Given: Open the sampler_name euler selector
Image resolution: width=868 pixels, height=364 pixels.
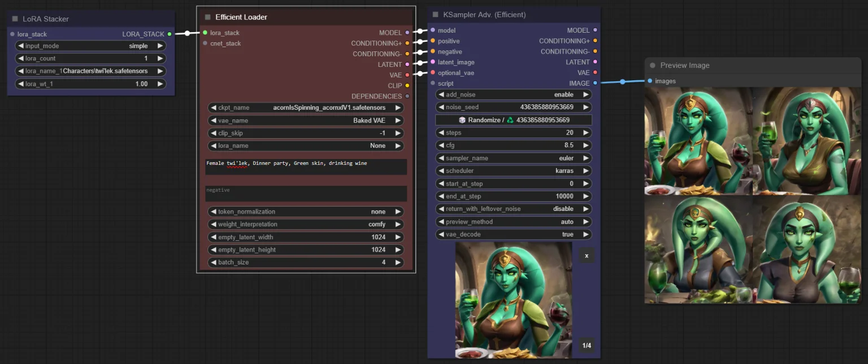Looking at the screenshot, I should pyautogui.click(x=514, y=158).
